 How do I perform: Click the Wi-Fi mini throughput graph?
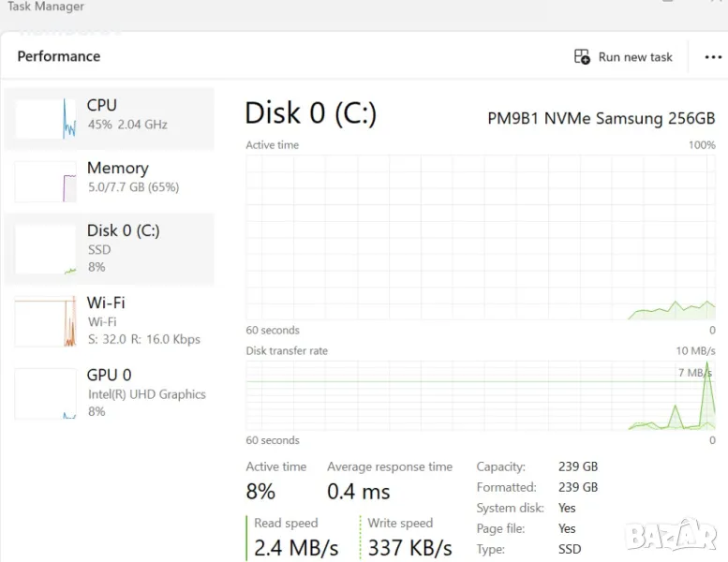click(45, 321)
